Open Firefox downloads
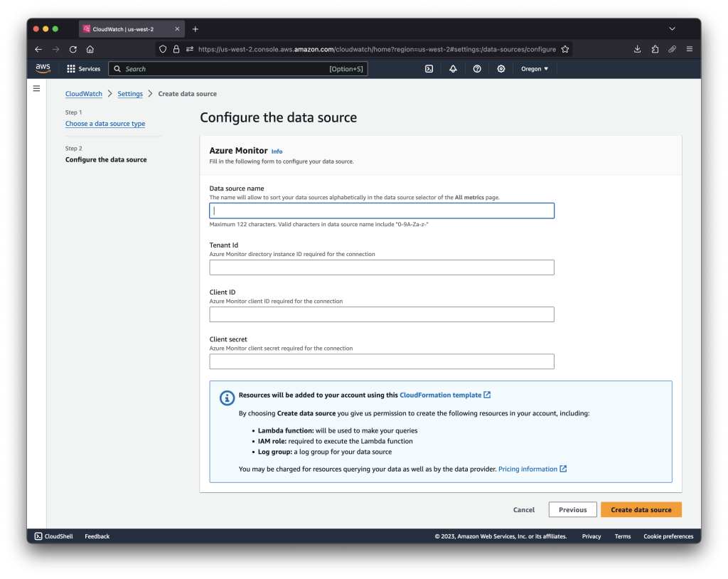Screen dimensions: 728x579 point(637,49)
